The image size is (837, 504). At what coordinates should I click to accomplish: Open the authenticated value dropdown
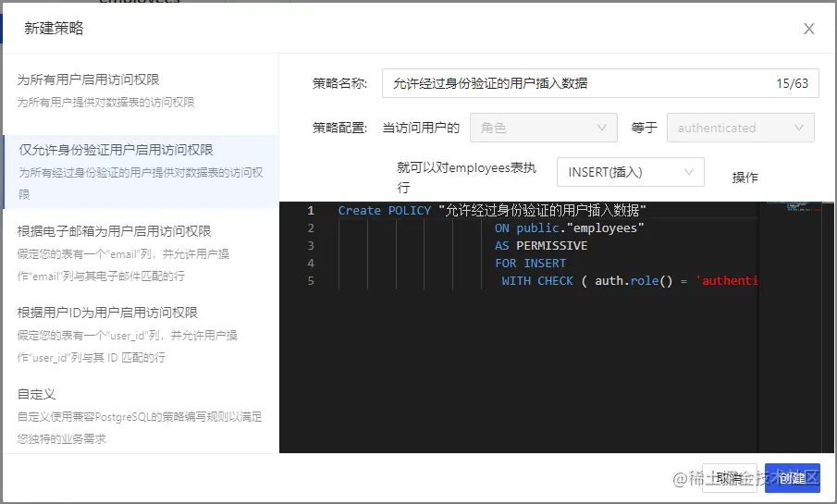(741, 128)
